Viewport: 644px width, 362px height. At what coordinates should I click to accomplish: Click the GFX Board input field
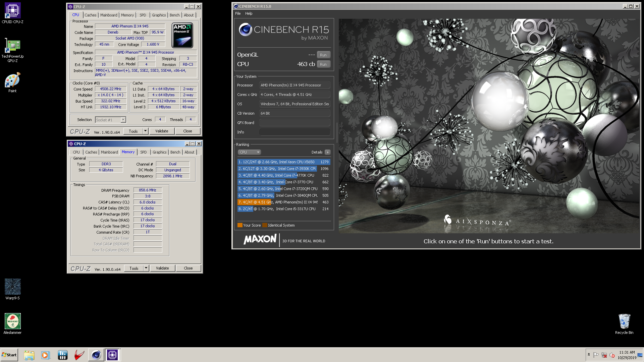[294, 123]
